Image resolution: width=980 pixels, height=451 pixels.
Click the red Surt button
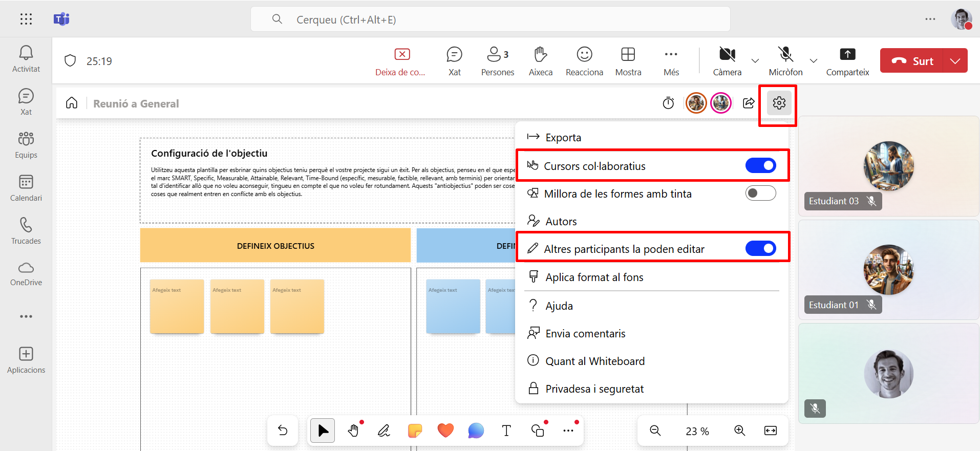[912, 61]
